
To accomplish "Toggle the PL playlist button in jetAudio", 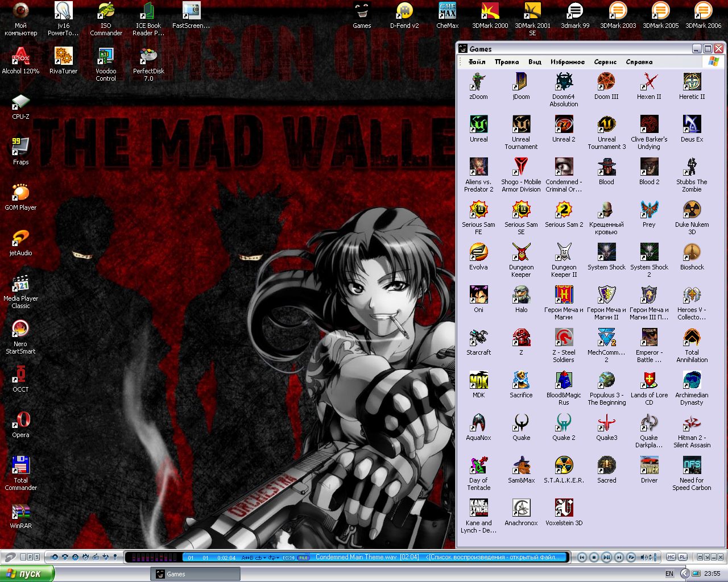I will (682, 557).
